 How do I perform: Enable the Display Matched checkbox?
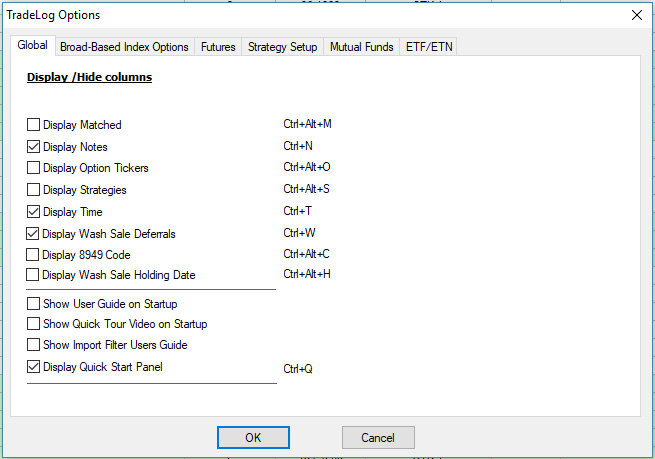pos(33,124)
